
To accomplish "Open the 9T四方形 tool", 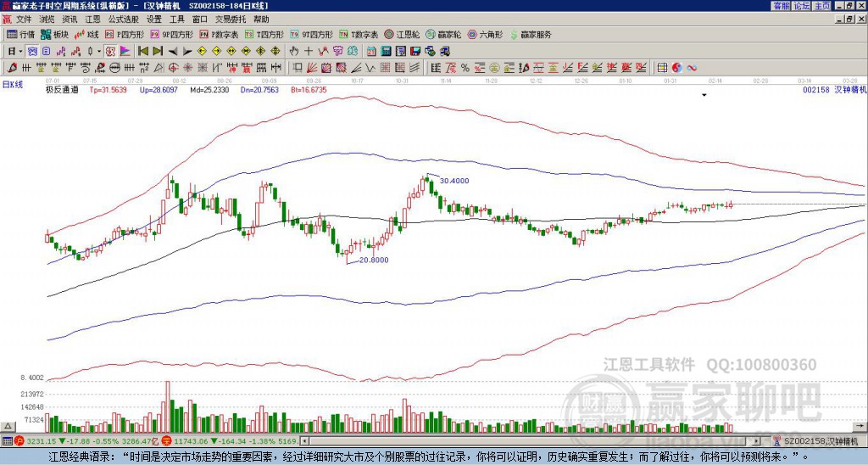I will [x=312, y=34].
